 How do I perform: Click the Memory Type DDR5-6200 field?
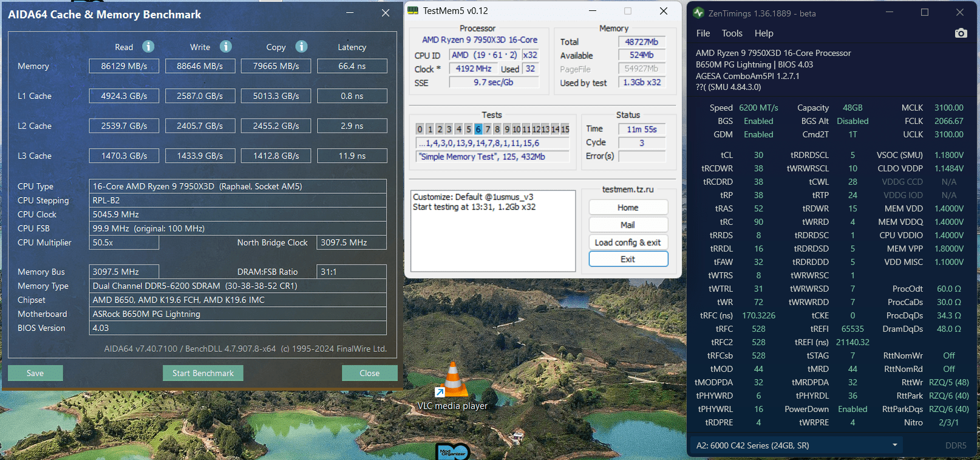pos(238,286)
